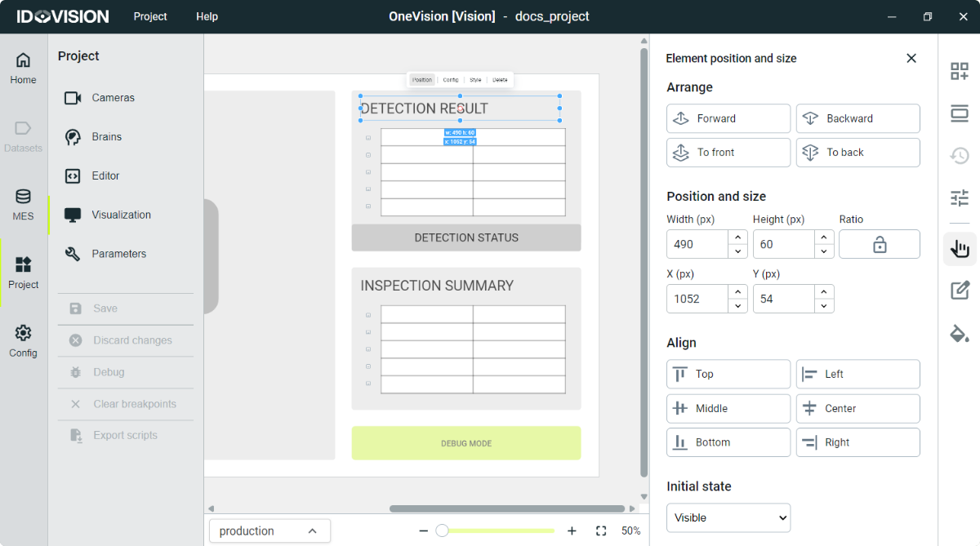Open the add widgets panel
The image size is (980, 546).
959,71
